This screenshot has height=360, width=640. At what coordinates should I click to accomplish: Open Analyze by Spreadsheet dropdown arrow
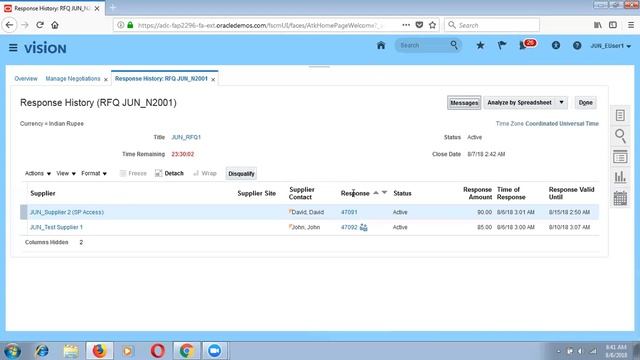click(561, 102)
